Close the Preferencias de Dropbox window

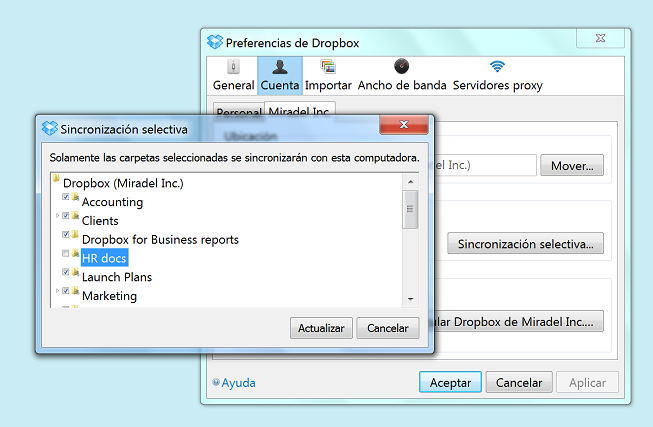[600, 38]
